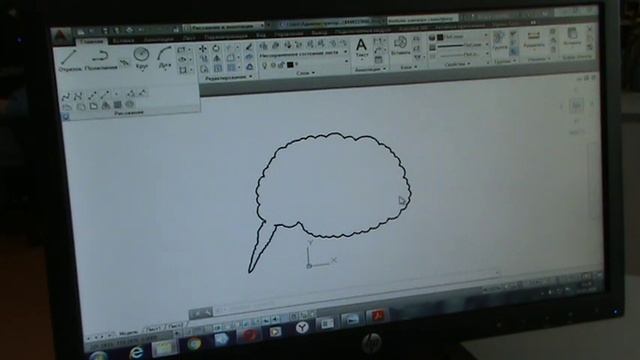The width and height of the screenshot is (640, 360).
Task: Click the Вставить (Paste) clipboard icon
Action: [572, 37]
